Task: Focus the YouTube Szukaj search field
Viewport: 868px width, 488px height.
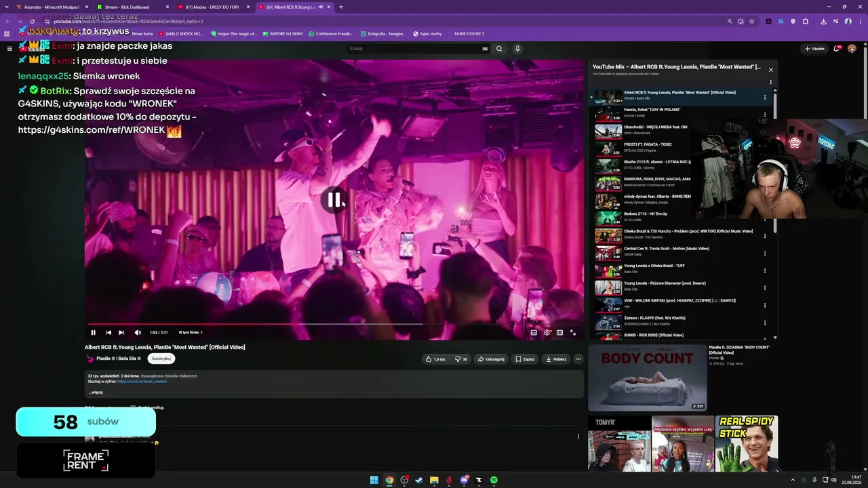Action: (x=415, y=49)
